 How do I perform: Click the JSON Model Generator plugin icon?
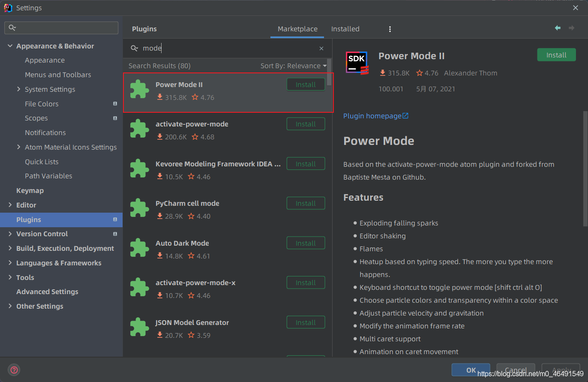139,327
